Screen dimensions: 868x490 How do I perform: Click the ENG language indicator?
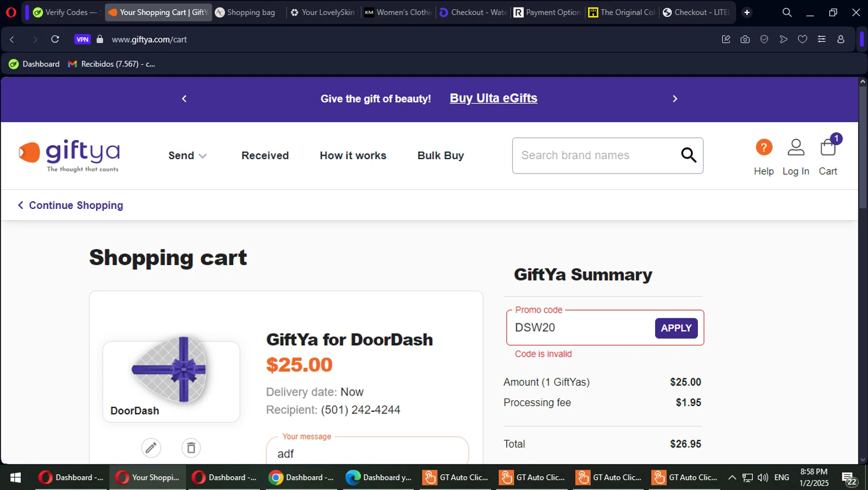click(782, 477)
